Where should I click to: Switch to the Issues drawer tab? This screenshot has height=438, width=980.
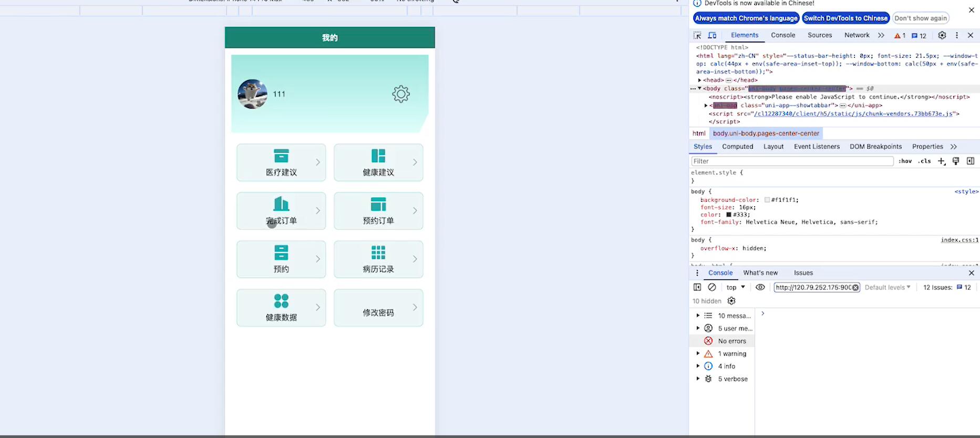803,273
